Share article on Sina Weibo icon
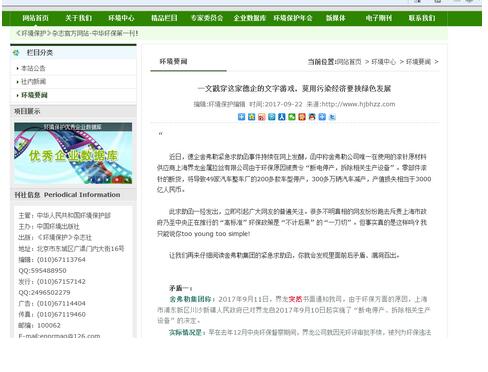Viewport: 488px width, 372px height. pyautogui.click(x=262, y=117)
